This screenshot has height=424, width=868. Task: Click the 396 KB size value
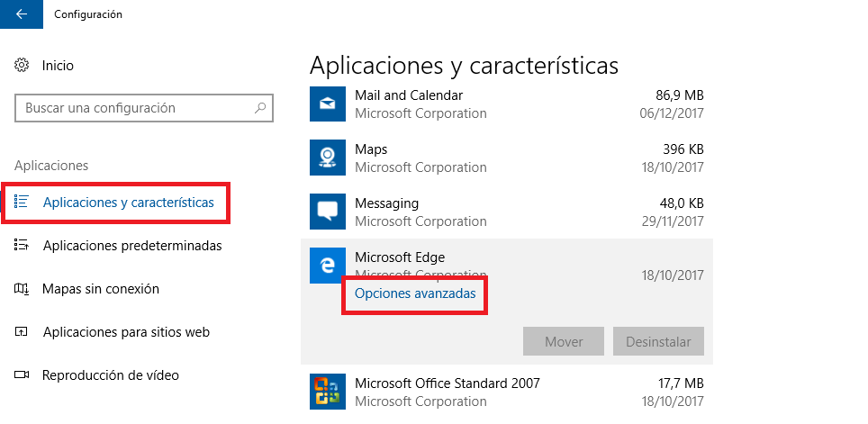(x=683, y=149)
